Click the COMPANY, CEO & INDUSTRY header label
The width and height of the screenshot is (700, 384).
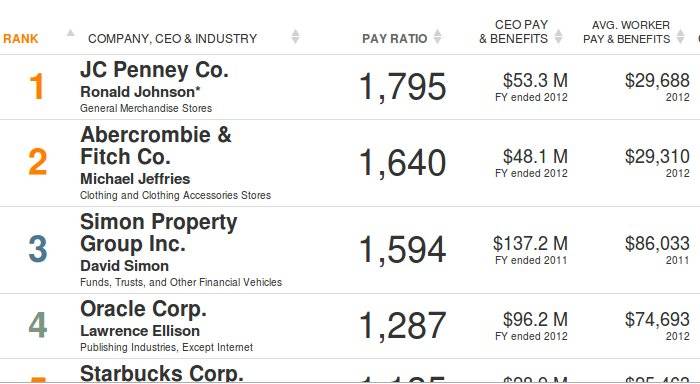pos(172,39)
